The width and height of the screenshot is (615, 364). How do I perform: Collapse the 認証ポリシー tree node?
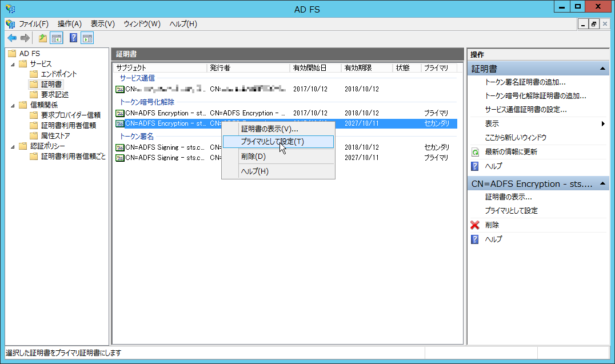[13, 146]
